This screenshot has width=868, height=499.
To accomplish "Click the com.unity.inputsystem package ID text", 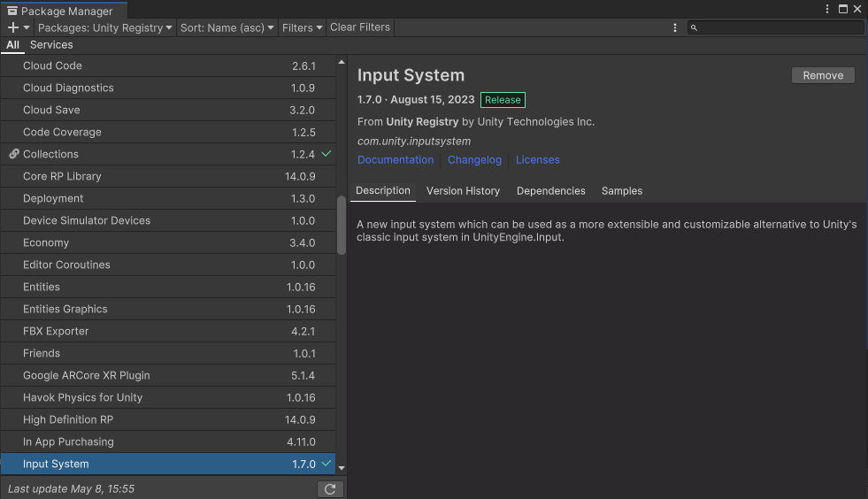I will click(x=414, y=142).
